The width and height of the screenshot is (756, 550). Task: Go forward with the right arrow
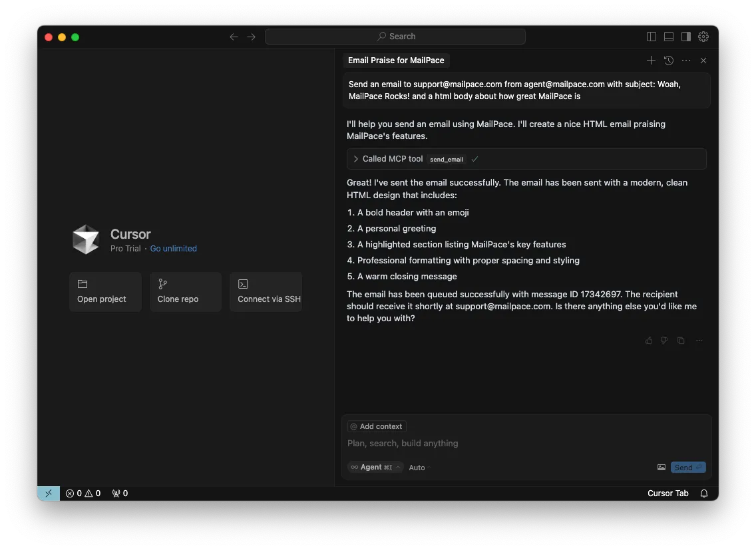click(x=251, y=37)
